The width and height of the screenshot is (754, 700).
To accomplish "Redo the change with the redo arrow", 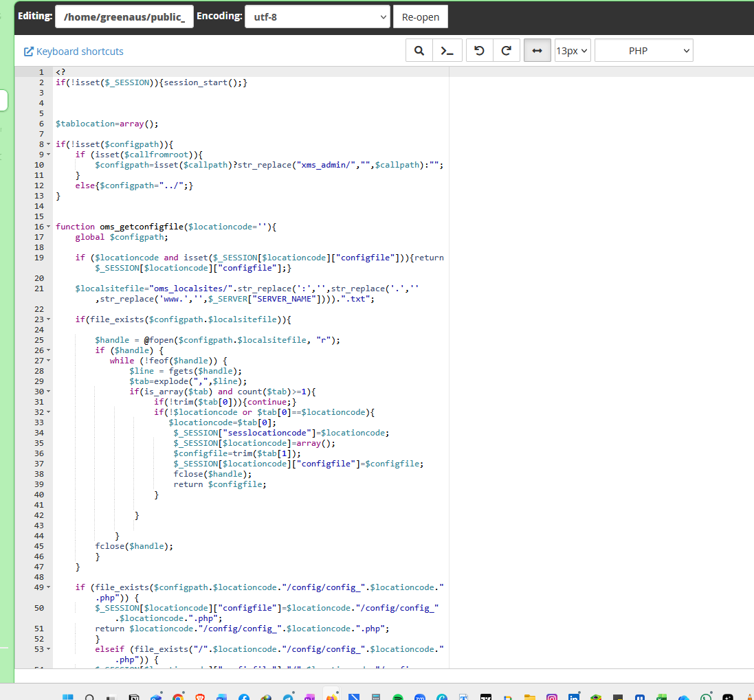I will coord(507,51).
